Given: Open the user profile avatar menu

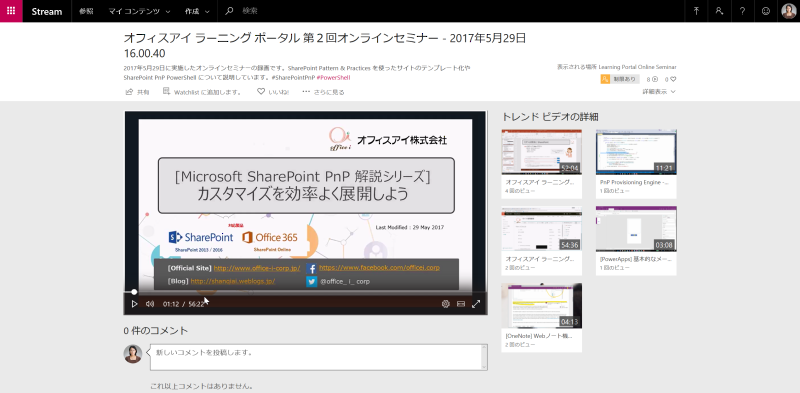Looking at the screenshot, I should pos(789,11).
